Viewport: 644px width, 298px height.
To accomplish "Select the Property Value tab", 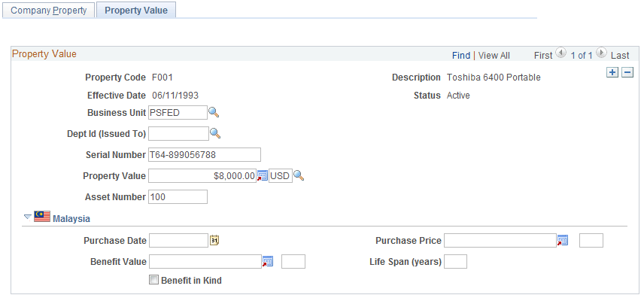I will coord(136,11).
